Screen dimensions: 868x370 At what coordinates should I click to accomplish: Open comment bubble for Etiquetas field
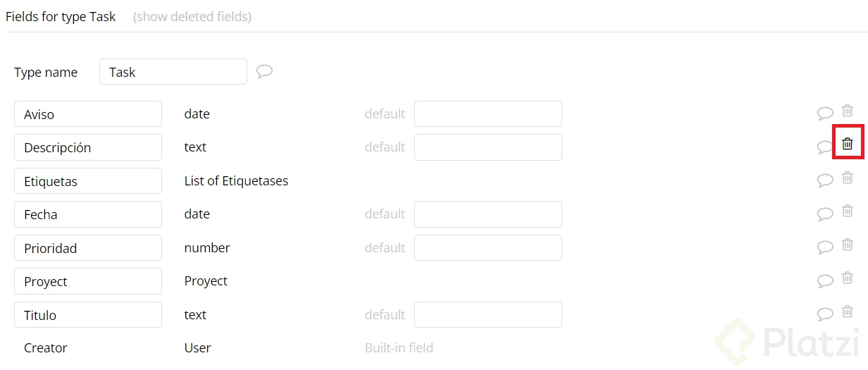825,180
